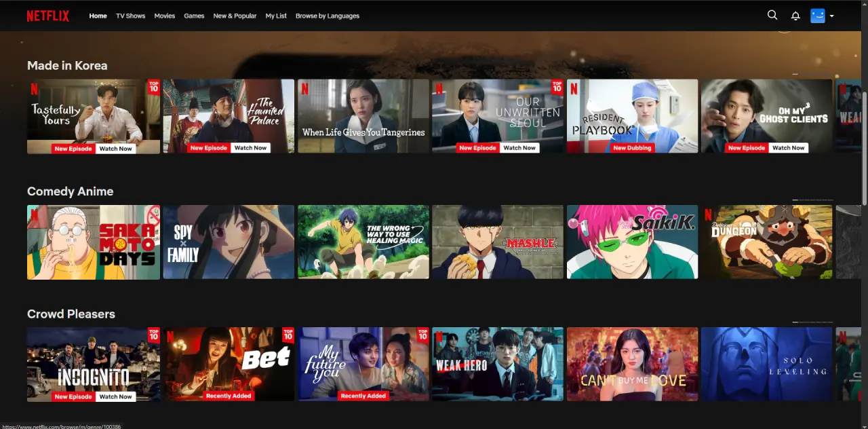Click Netflix N logo on Sakamoto Days

click(35, 214)
